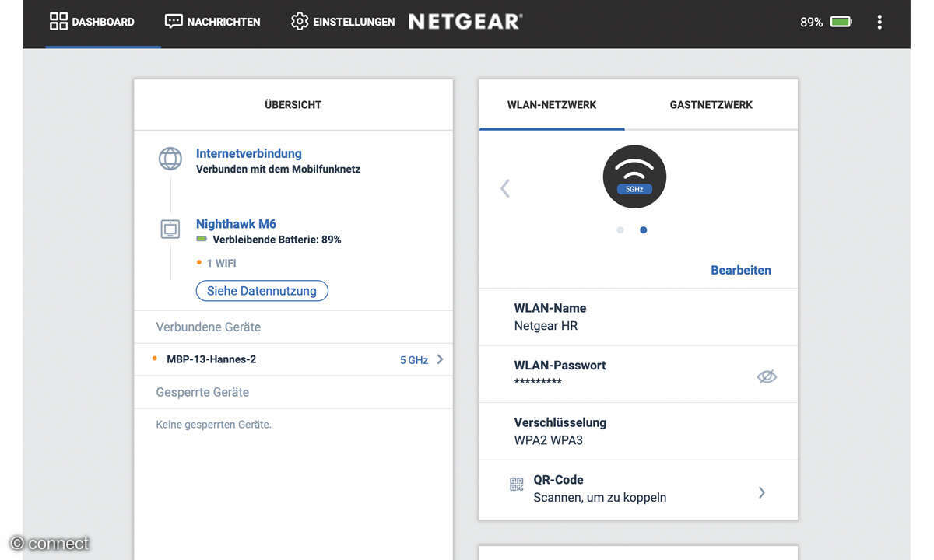
Task: Show the WLAN-Passwort via eye icon
Action: click(767, 376)
